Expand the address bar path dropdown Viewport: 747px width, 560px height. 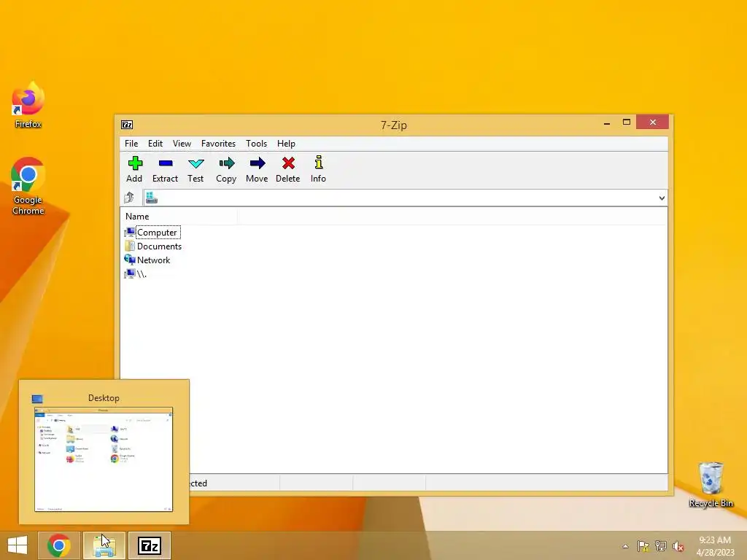pos(662,198)
